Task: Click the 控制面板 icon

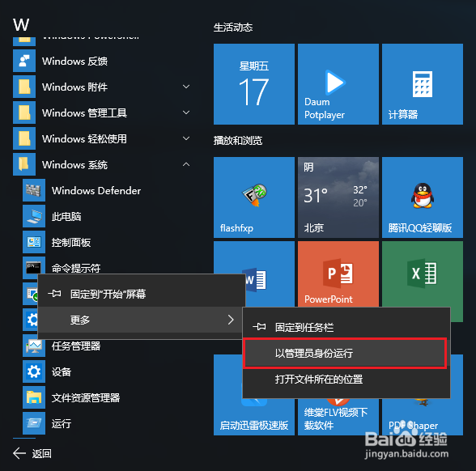Action: click(34, 242)
